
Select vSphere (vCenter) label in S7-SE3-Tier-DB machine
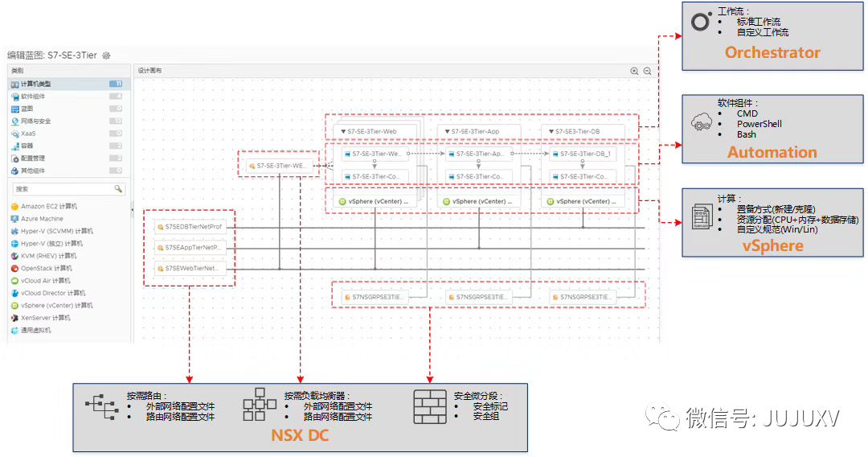pyautogui.click(x=586, y=202)
